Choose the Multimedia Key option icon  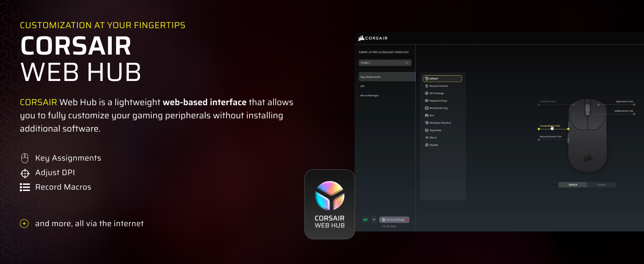pyautogui.click(x=427, y=108)
